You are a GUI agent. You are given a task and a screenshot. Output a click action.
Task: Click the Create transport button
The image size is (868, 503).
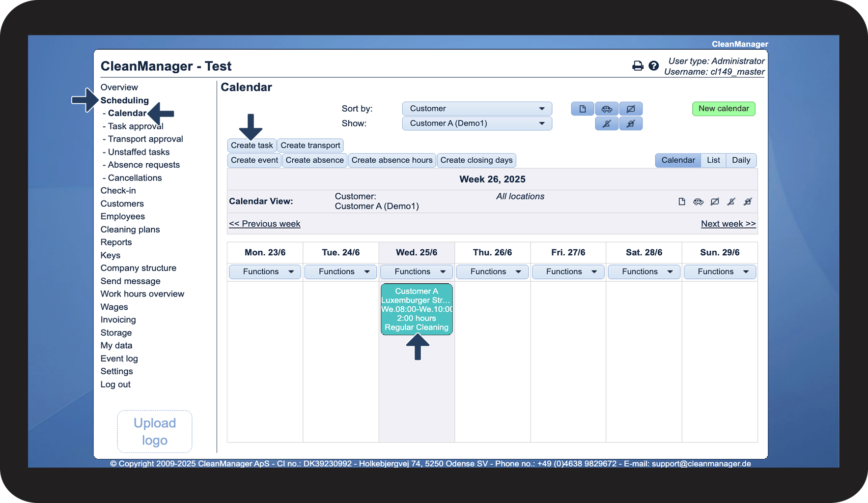point(310,146)
